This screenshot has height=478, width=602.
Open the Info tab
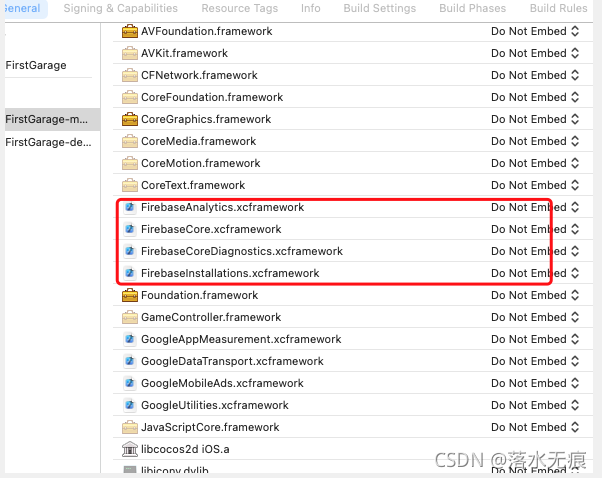point(311,8)
